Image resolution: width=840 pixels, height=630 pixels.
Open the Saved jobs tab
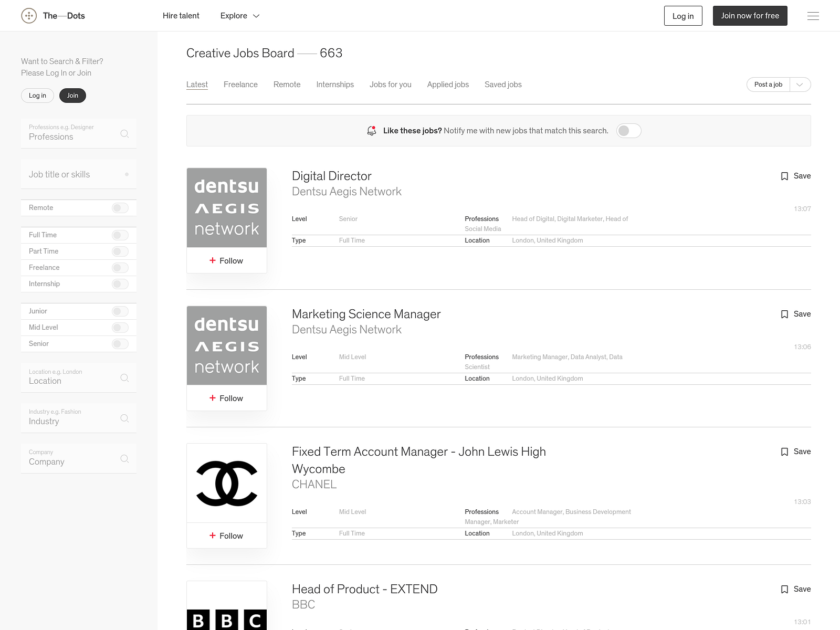503,85
